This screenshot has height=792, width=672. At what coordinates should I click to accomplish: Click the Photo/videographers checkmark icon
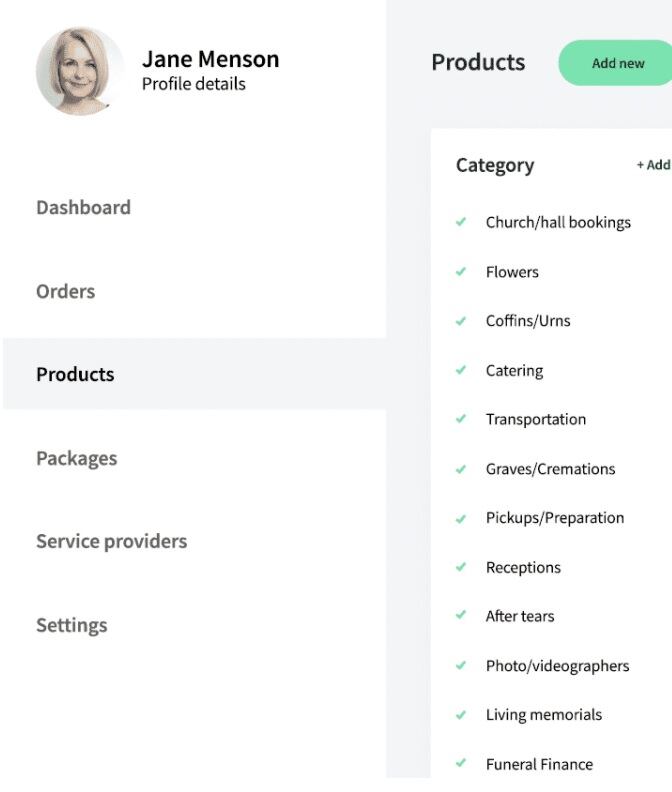461,665
